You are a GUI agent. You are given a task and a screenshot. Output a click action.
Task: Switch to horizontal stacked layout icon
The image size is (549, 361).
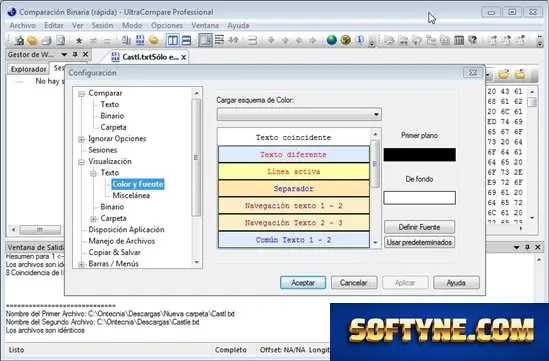point(187,40)
